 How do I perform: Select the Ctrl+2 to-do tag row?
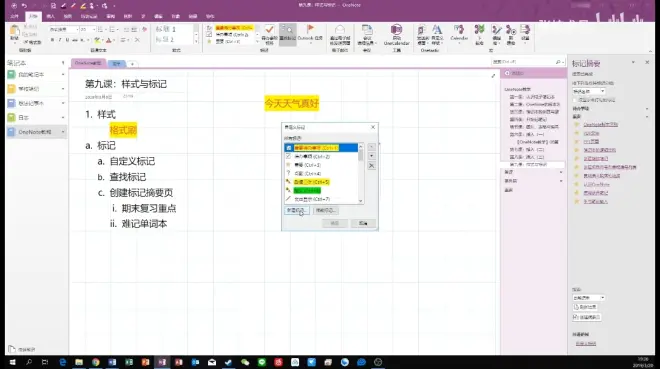(322, 157)
